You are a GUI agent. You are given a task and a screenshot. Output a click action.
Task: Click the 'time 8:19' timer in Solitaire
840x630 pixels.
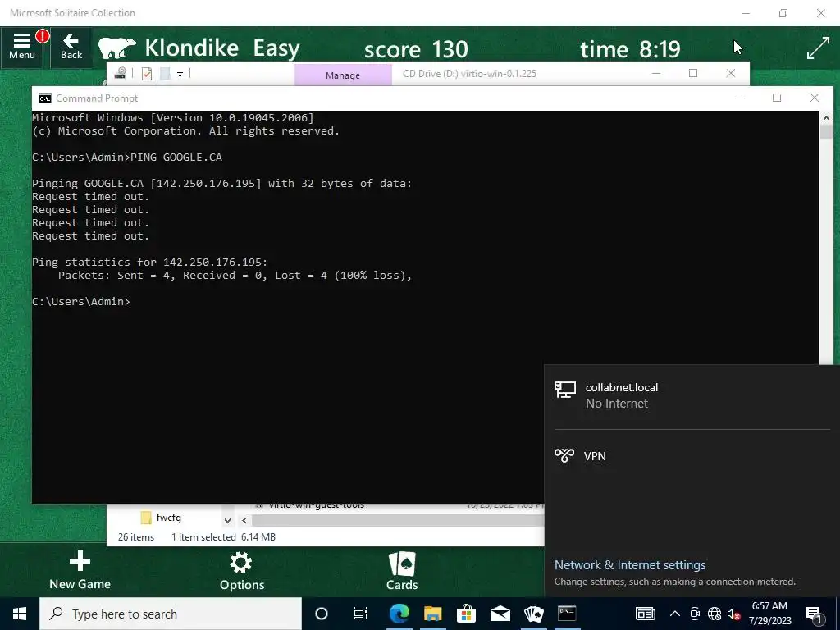(x=630, y=49)
